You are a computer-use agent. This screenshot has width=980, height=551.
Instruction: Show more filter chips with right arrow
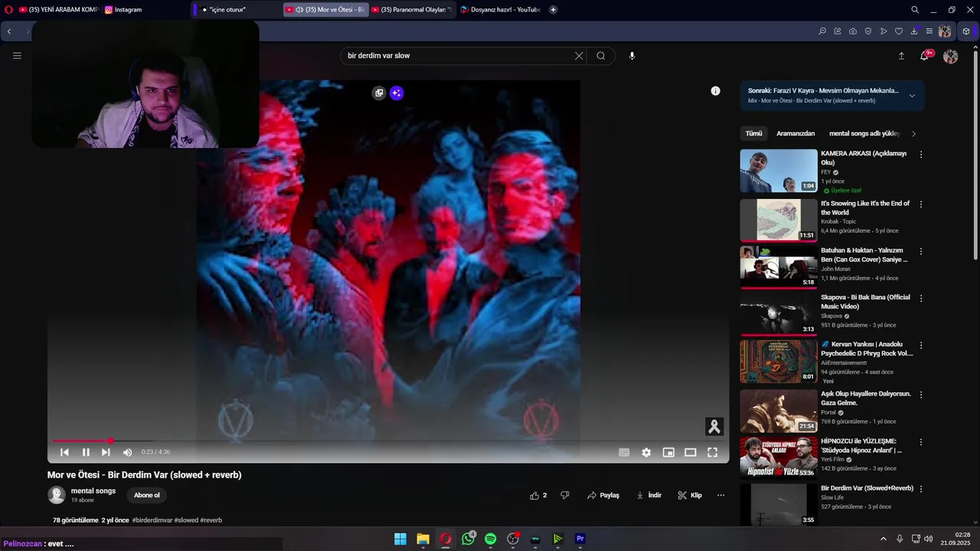tap(913, 134)
